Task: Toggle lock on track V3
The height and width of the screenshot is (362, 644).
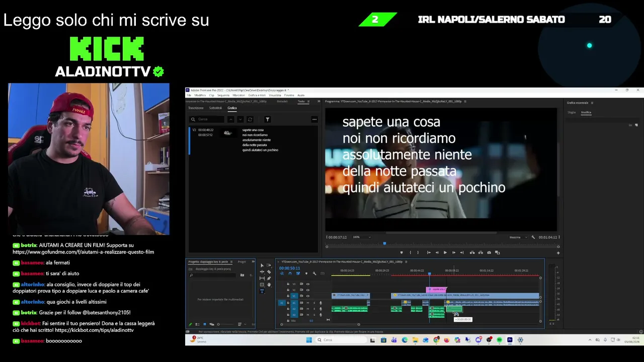Action: coord(288,284)
